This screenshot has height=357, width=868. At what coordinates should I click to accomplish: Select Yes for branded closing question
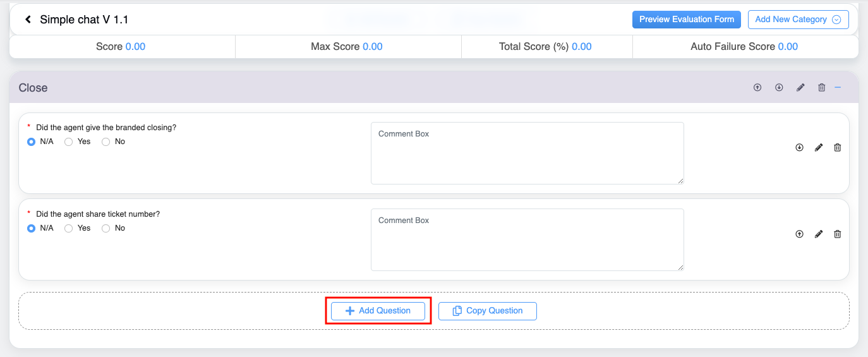(69, 142)
